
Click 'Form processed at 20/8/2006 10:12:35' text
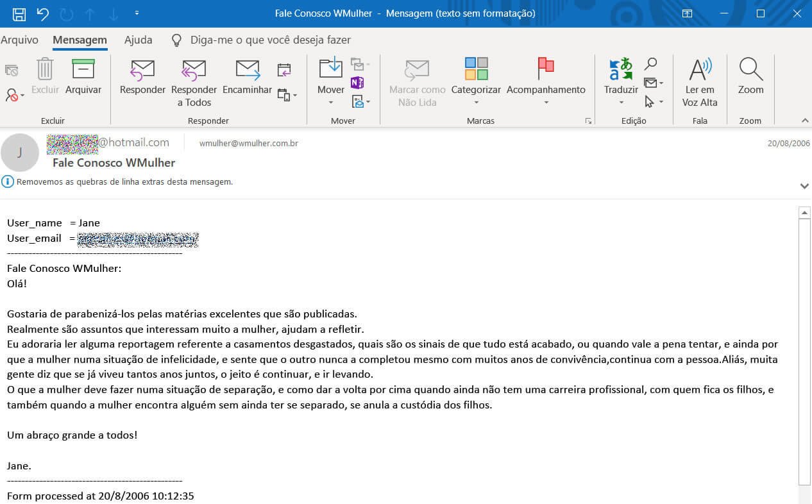100,496
